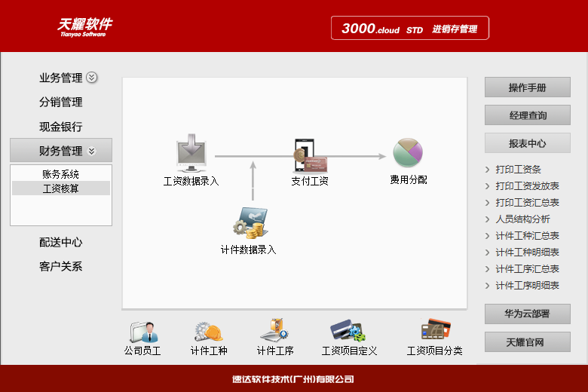Open the 工资项目定义 card icon
The width and height of the screenshot is (588, 392).
pos(348,330)
